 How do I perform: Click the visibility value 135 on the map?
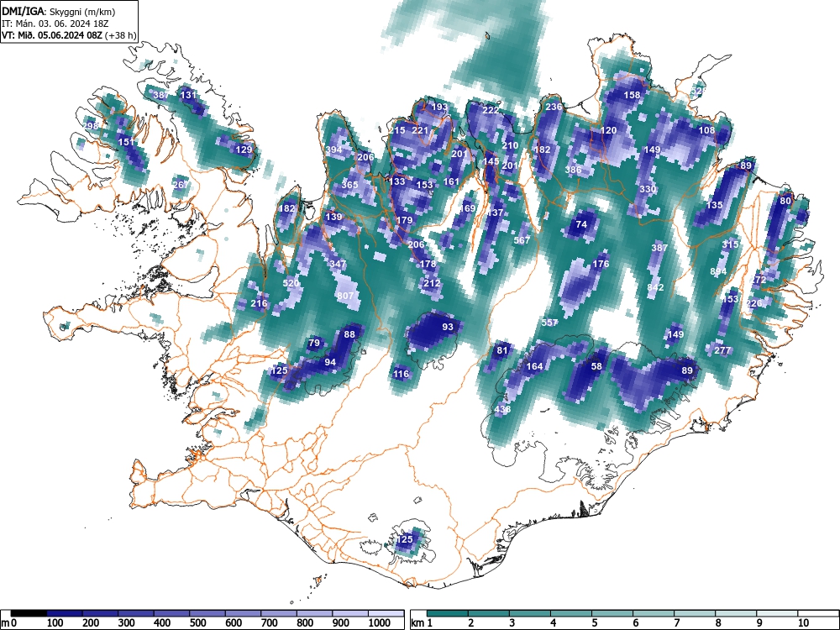coord(715,205)
